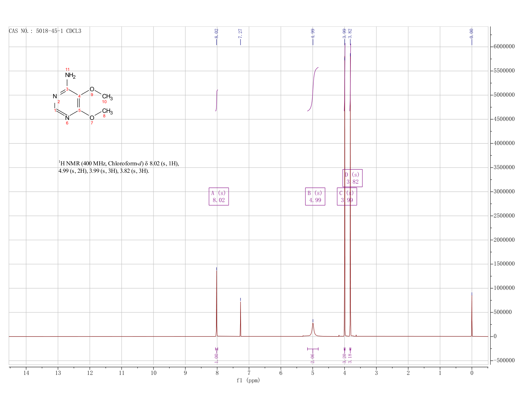532x411 pixels.
Task: Click the CH3 labeled 10 in the structure
Action: click(107, 96)
